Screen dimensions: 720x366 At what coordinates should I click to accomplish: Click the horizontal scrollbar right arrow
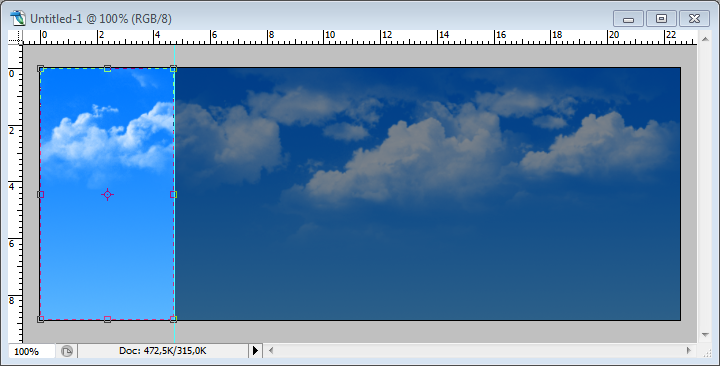tap(689, 351)
